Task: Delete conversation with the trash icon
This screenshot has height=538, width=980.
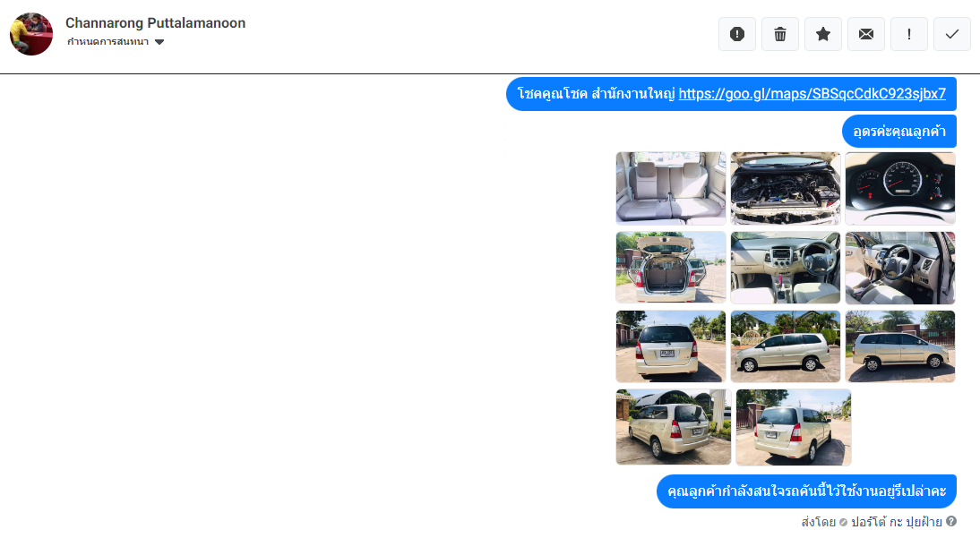Action: [780, 34]
